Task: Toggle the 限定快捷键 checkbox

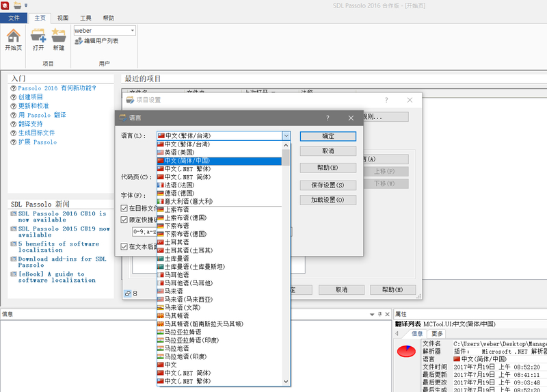Action: click(124, 220)
